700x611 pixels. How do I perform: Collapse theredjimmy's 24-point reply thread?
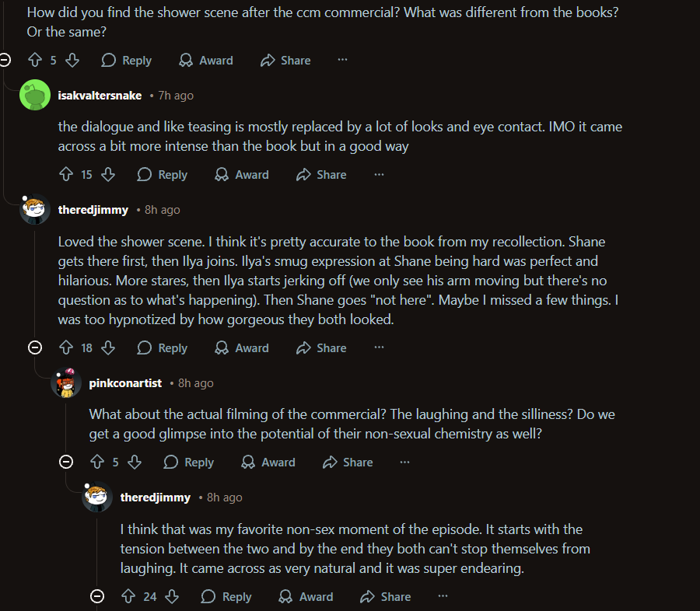97,596
